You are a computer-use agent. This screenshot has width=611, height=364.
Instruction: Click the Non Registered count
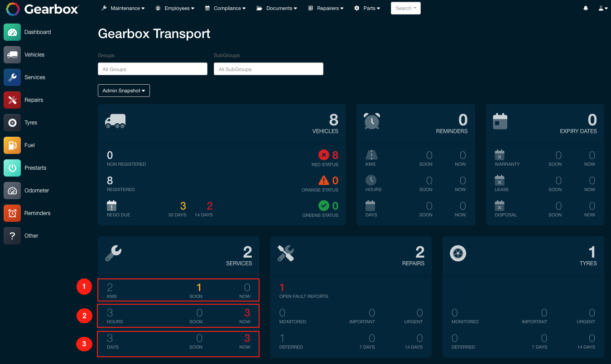[110, 155]
